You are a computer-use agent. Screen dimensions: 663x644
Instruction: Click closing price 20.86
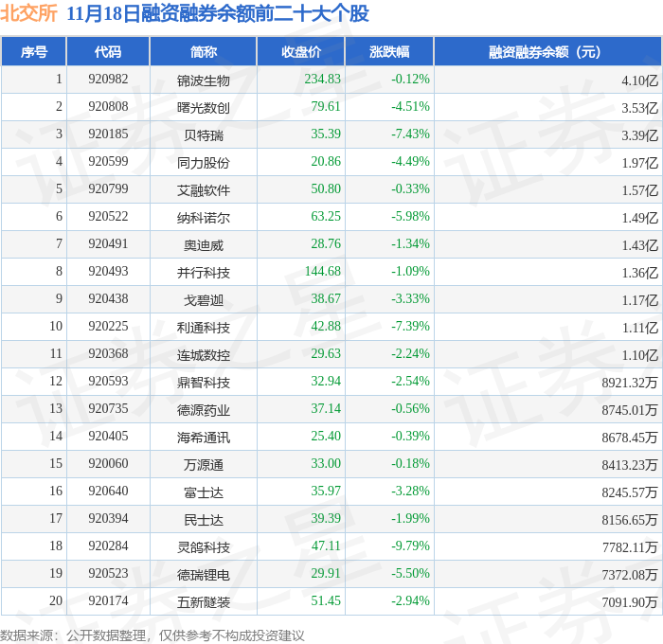tap(326, 162)
